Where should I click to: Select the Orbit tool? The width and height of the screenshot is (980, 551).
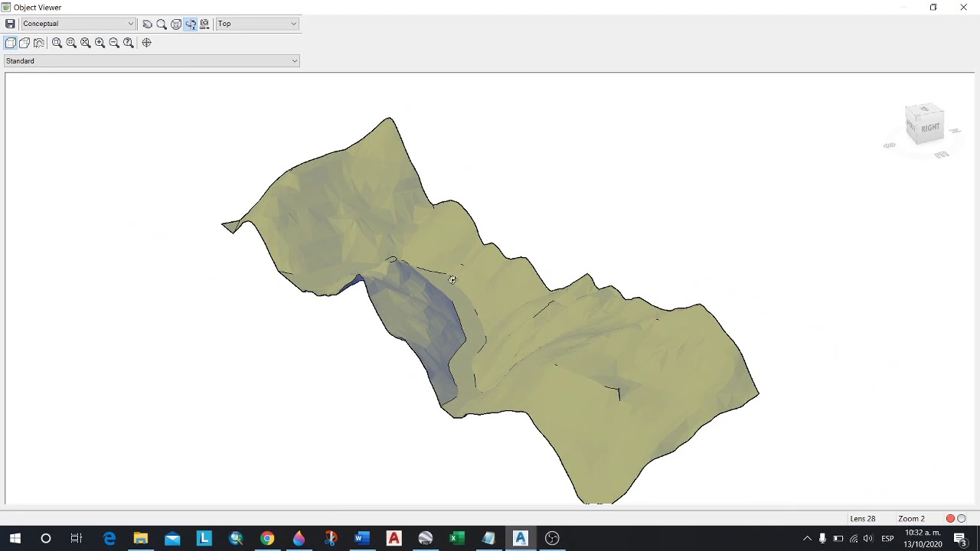[x=176, y=24]
